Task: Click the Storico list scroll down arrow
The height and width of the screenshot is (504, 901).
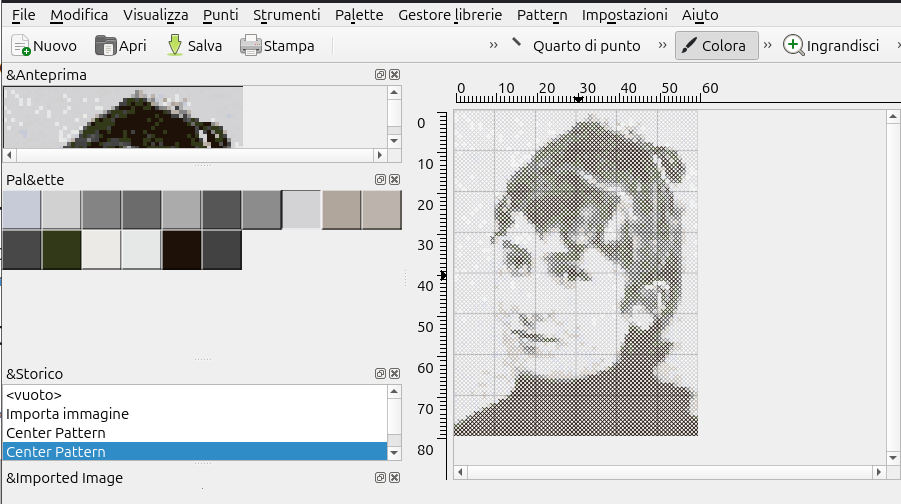Action: tap(394, 453)
